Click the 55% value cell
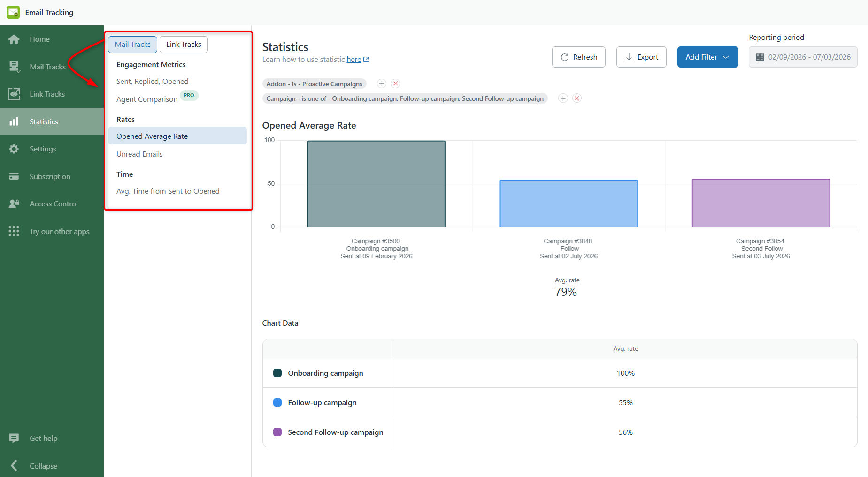This screenshot has height=477, width=868. point(625,403)
